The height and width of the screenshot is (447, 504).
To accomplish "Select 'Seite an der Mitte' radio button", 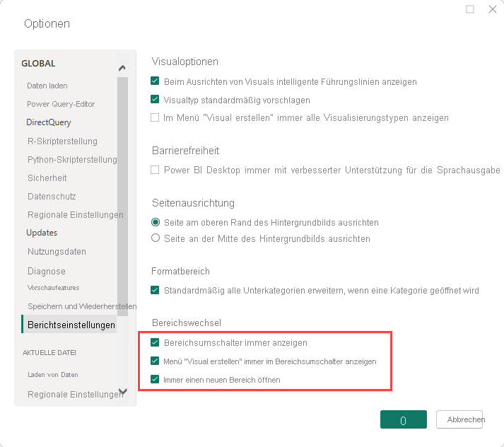I will click(x=156, y=238).
